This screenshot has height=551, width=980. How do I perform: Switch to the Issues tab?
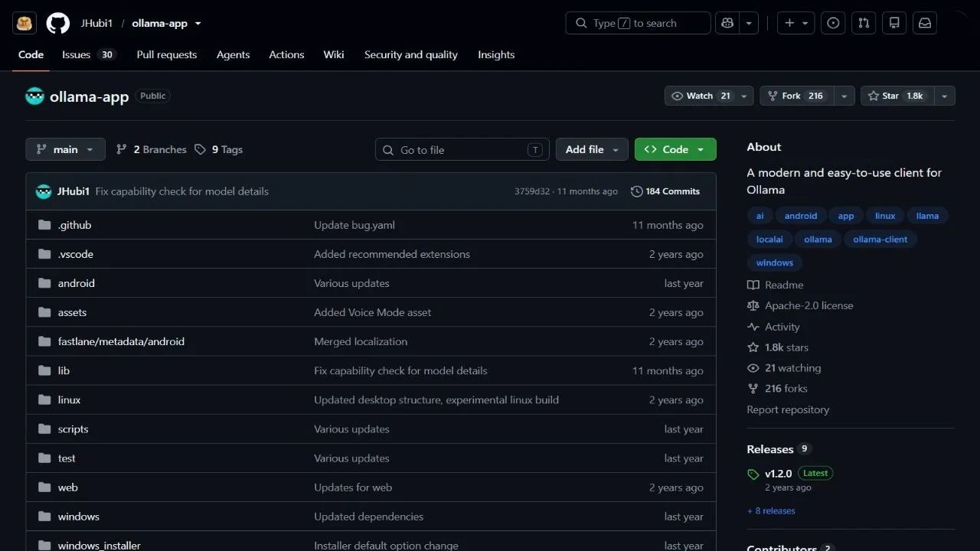[89, 54]
